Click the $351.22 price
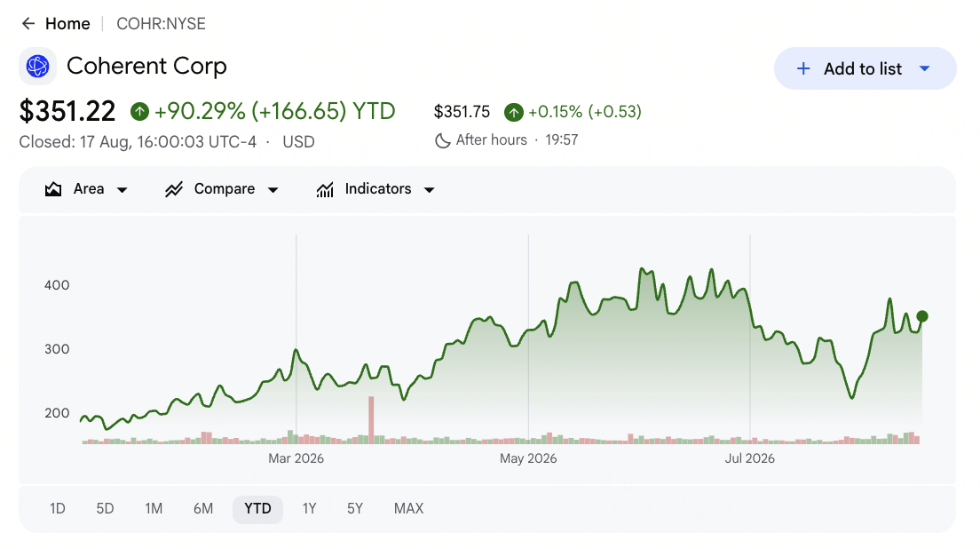The image size is (980, 549). 67,111
